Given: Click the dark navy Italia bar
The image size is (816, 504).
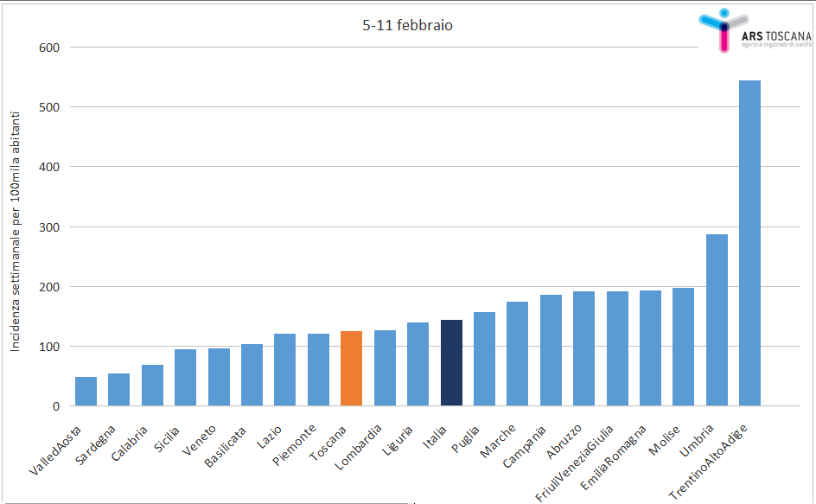Looking at the screenshot, I should click(451, 363).
